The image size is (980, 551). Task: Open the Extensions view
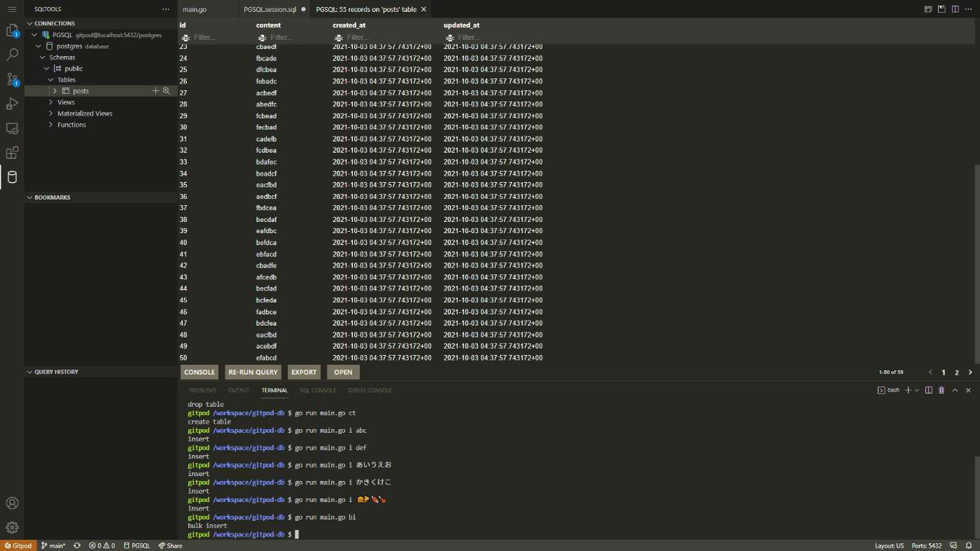[12, 153]
